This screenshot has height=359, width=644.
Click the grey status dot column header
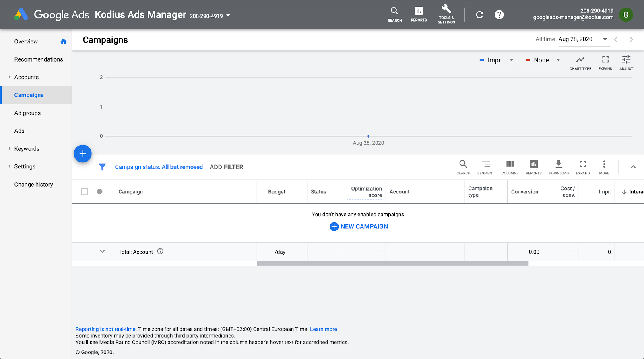coord(100,191)
